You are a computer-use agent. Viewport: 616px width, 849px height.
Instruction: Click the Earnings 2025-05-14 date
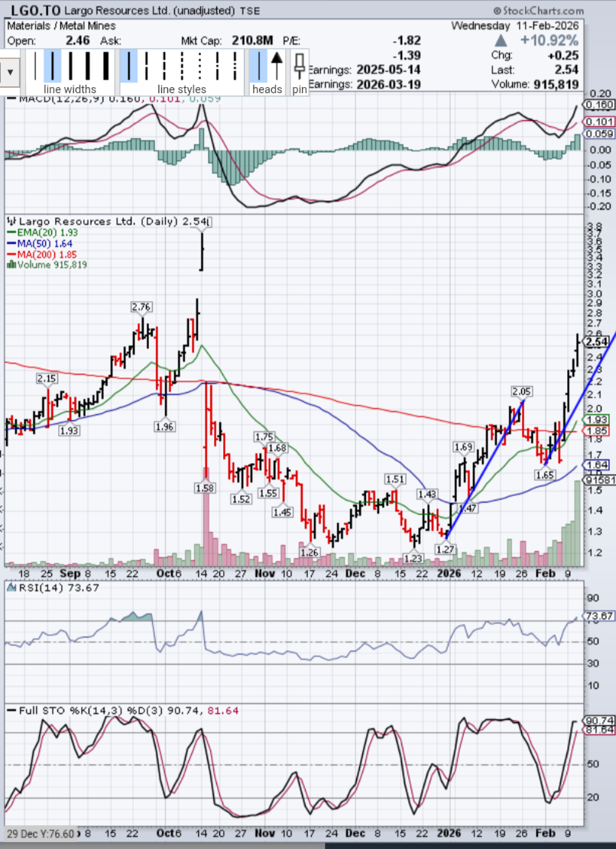pos(388,70)
